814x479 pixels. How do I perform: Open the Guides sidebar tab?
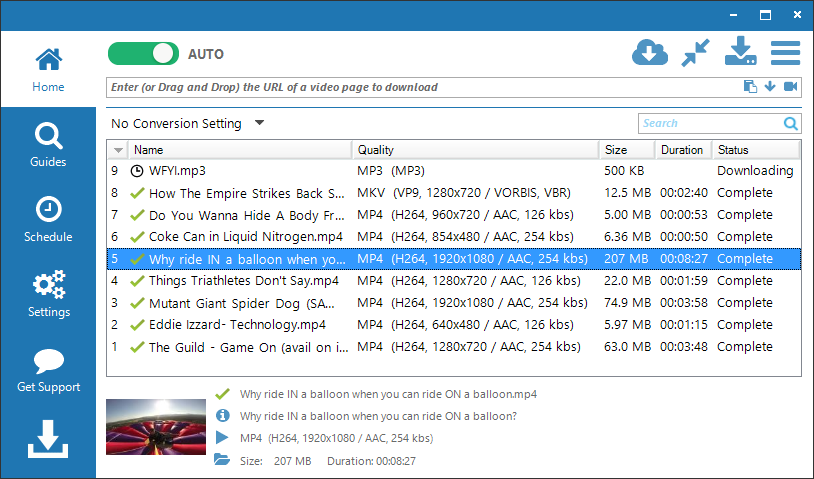[x=48, y=145]
